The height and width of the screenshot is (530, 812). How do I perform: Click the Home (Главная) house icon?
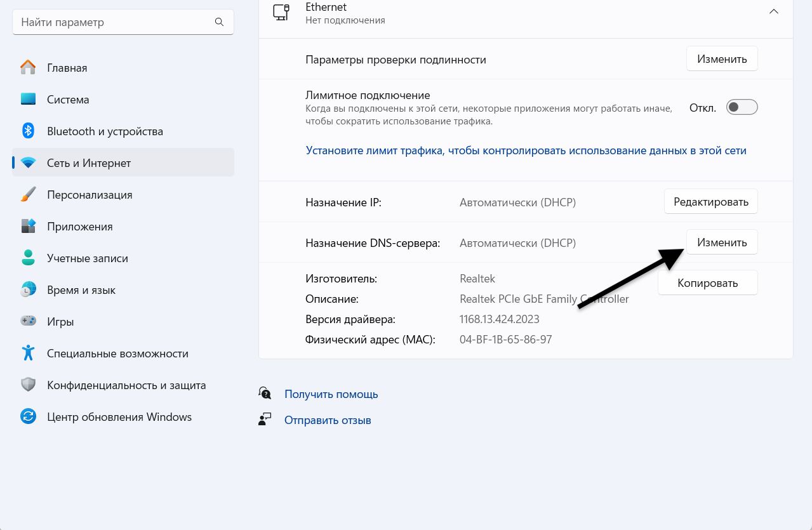coord(28,67)
